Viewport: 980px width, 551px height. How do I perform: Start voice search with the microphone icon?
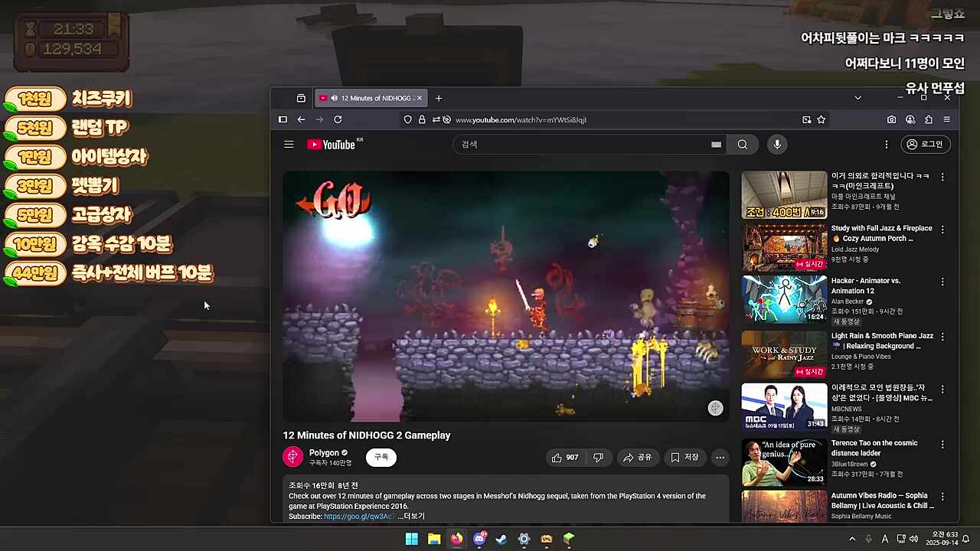(x=777, y=145)
